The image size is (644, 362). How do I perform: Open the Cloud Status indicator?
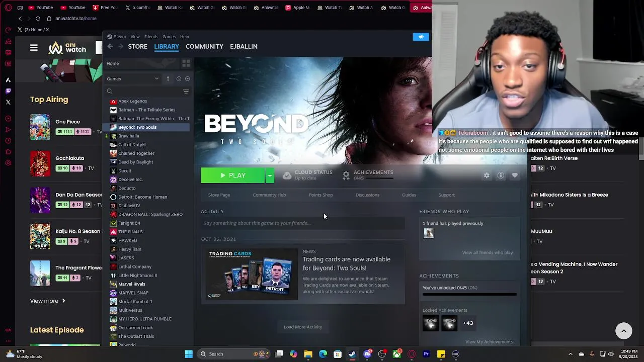point(307,175)
